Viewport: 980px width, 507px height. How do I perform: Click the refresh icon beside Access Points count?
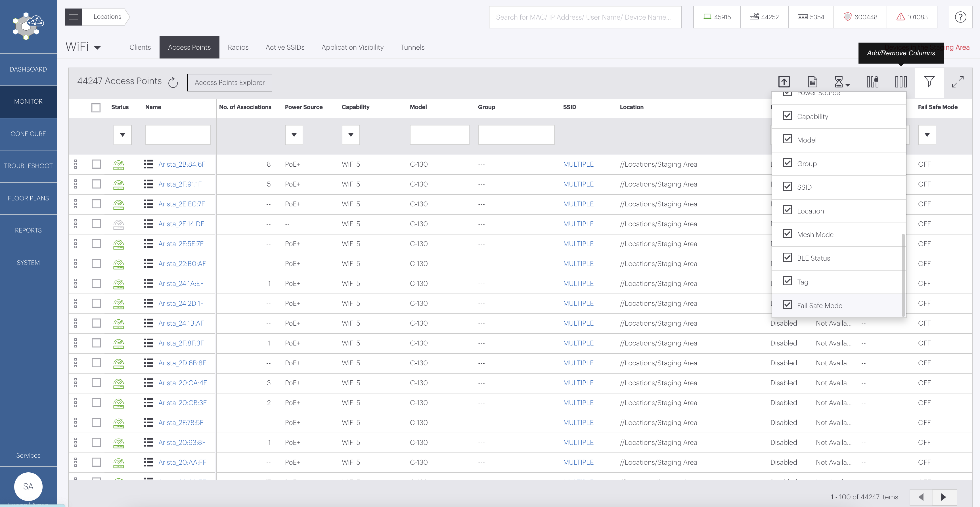[173, 82]
